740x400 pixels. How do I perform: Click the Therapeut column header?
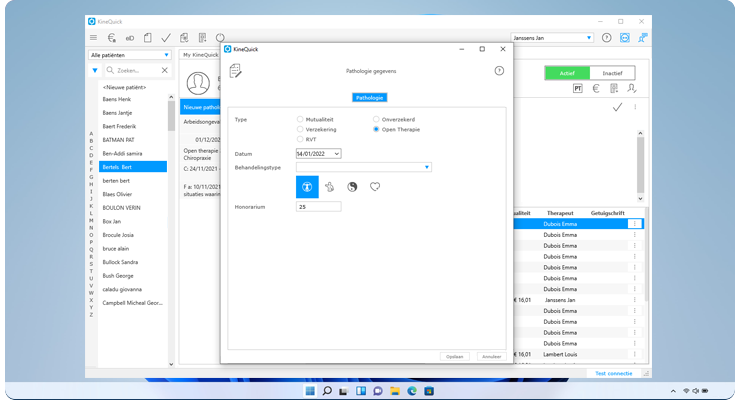click(560, 213)
